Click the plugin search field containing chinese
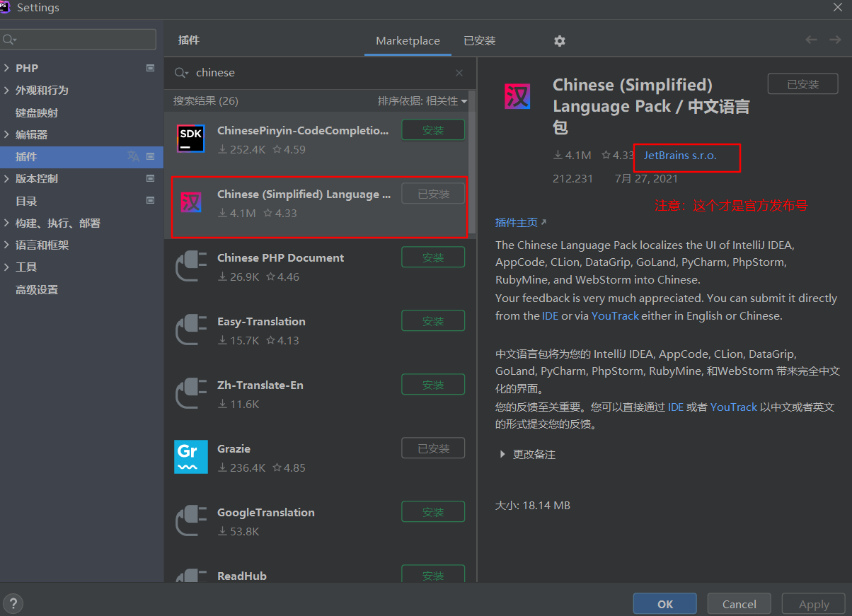 coord(322,73)
